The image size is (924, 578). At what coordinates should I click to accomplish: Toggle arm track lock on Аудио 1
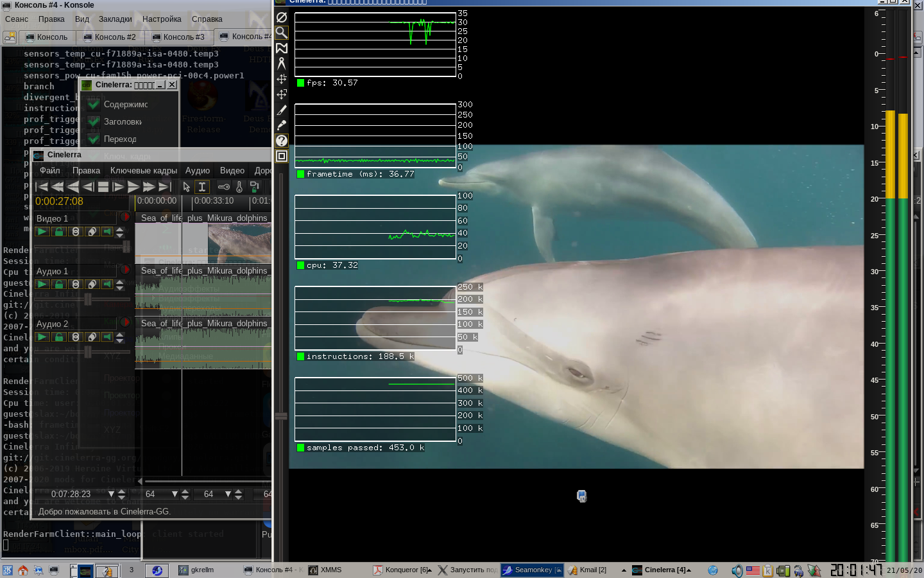click(x=59, y=284)
